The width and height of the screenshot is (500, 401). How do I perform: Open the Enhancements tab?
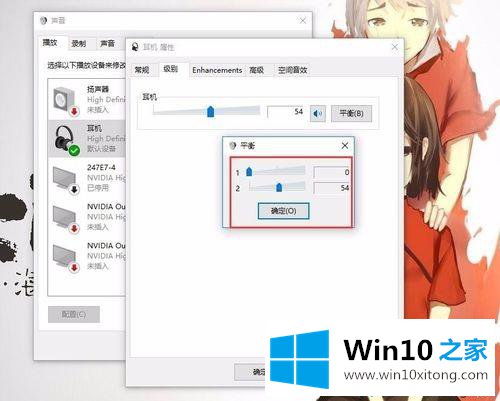(x=217, y=70)
